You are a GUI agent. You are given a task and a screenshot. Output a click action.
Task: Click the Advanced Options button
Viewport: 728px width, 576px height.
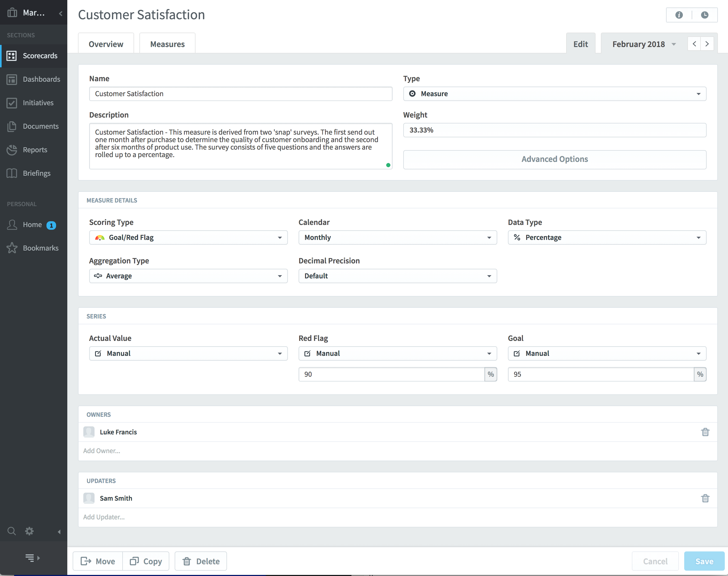point(554,159)
